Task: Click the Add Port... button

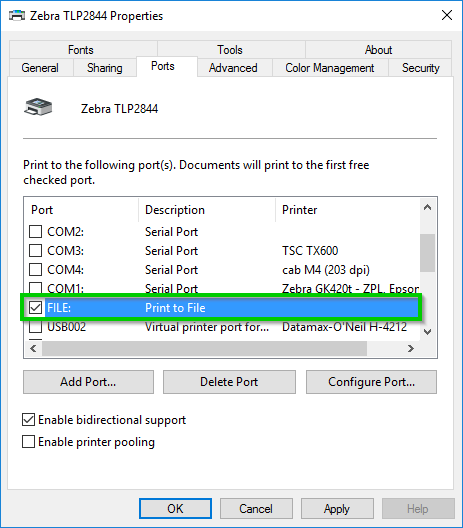Action: [88, 382]
